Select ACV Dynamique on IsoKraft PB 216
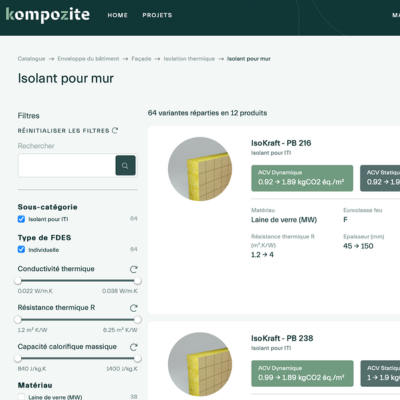 (x=302, y=178)
